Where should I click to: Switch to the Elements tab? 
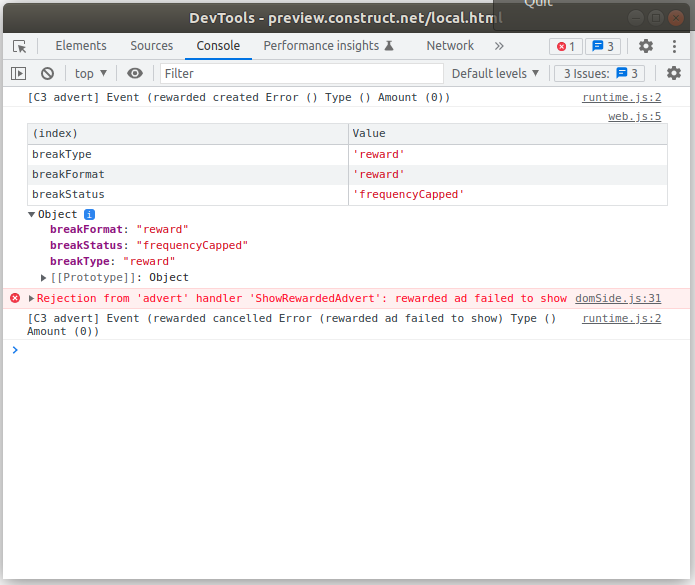click(x=81, y=46)
